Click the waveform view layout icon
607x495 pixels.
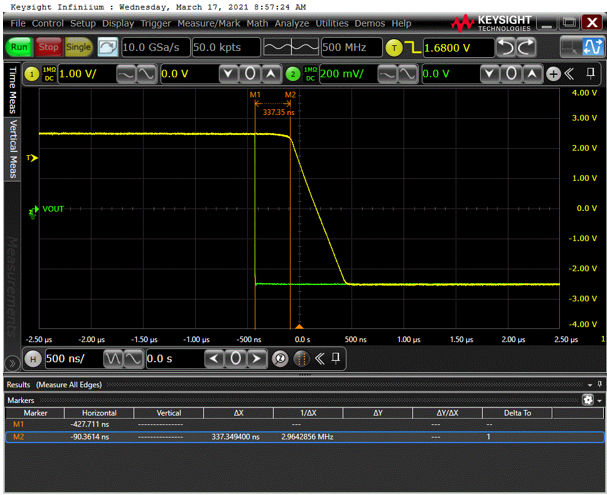click(593, 47)
